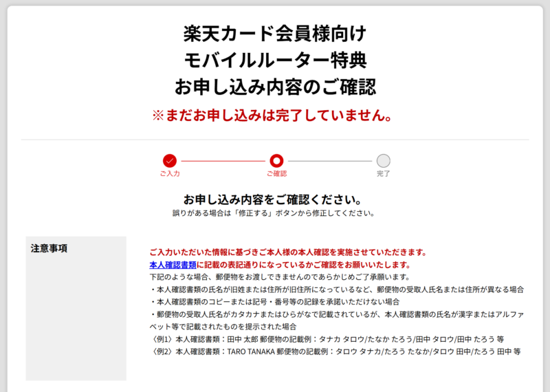550x392 pixels.
Task: Click the bullet about 旧姓または住所が旧住所
Action: [337, 290]
